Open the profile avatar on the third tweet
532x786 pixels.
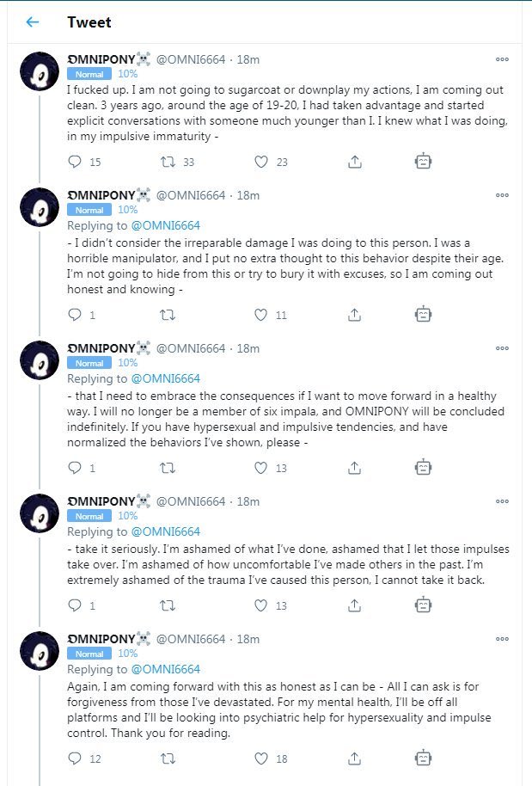40,360
